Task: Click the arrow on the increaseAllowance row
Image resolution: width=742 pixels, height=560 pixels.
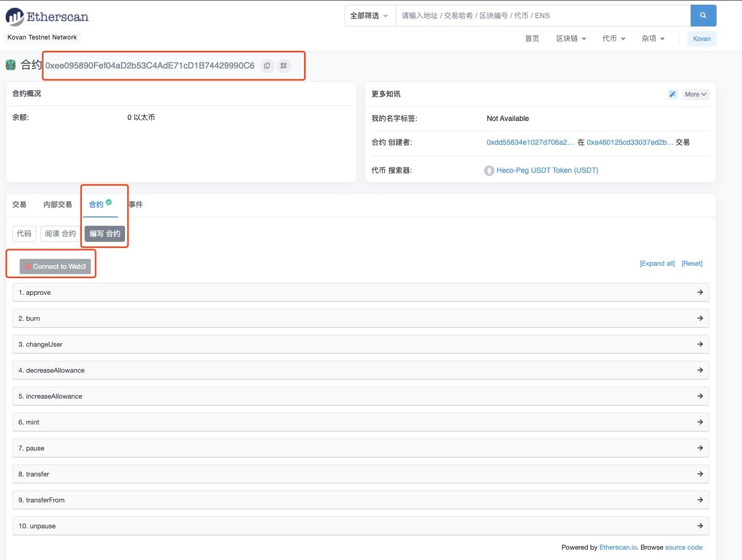Action: [700, 396]
